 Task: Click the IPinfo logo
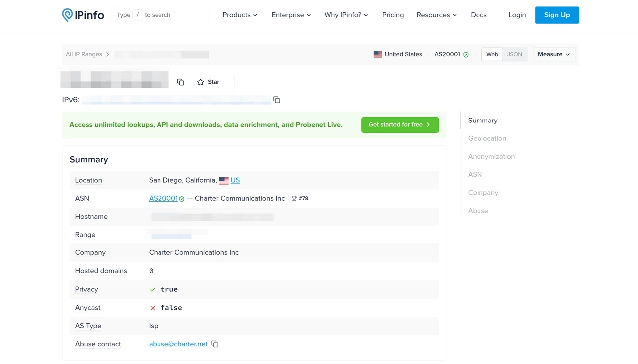(83, 15)
